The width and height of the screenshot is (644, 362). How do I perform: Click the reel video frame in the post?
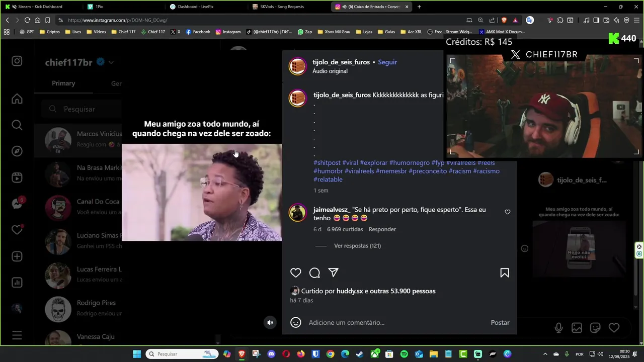[x=202, y=193]
